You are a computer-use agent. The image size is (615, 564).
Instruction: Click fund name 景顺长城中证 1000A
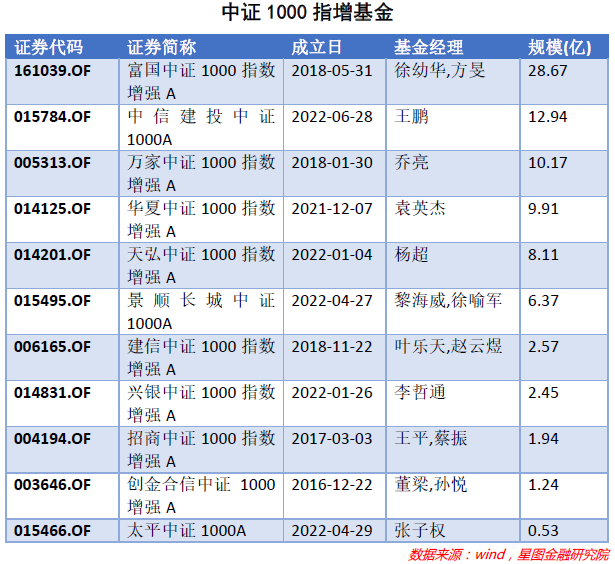pos(201,312)
